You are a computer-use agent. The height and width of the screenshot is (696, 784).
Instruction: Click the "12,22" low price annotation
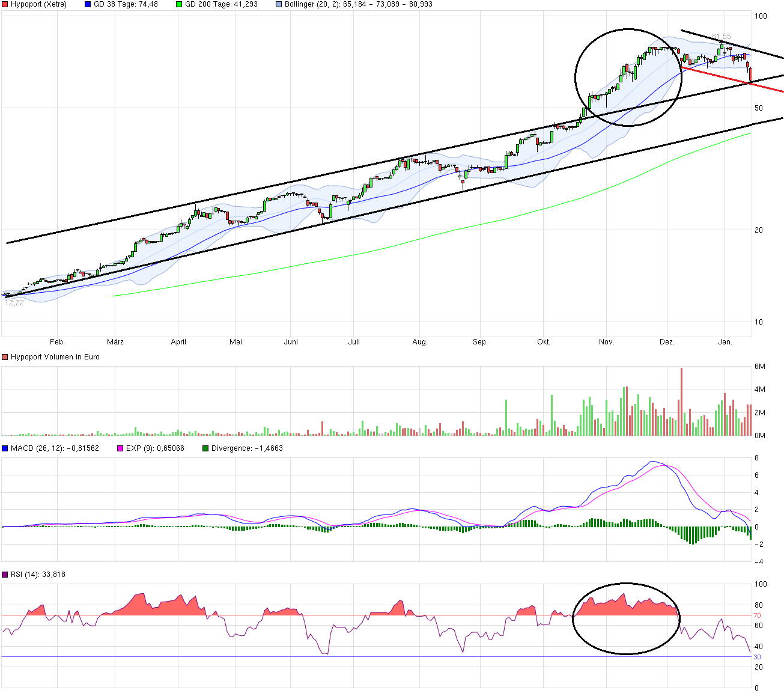click(x=14, y=303)
